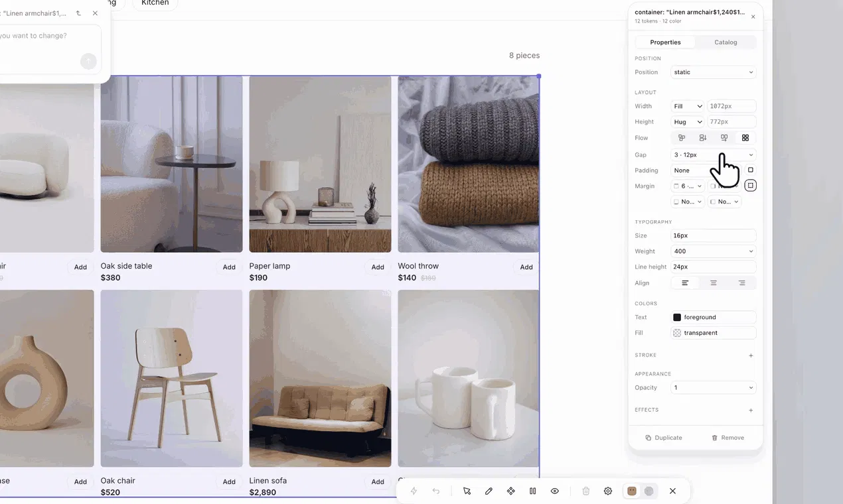
Task: Switch to the Catalog tab
Action: [x=726, y=42]
